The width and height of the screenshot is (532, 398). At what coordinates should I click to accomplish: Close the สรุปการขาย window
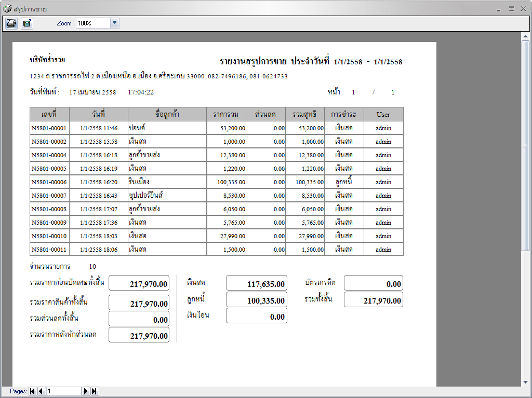tap(524, 9)
